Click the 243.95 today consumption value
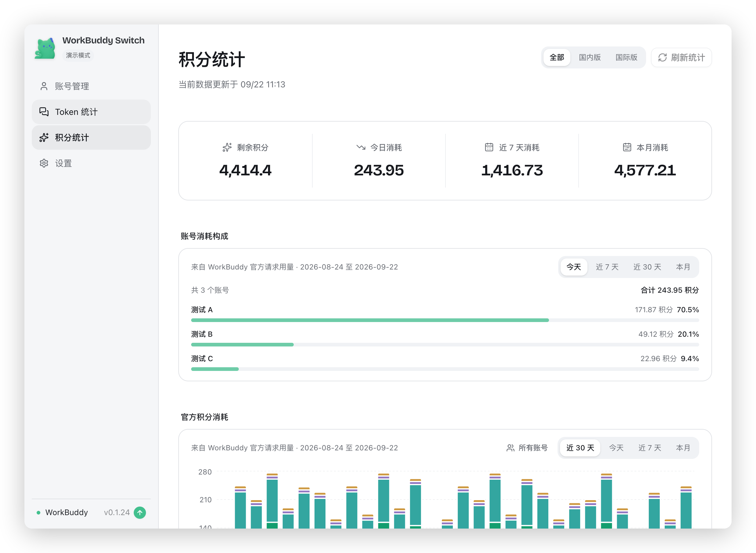Image resolution: width=756 pixels, height=553 pixels. point(379,170)
